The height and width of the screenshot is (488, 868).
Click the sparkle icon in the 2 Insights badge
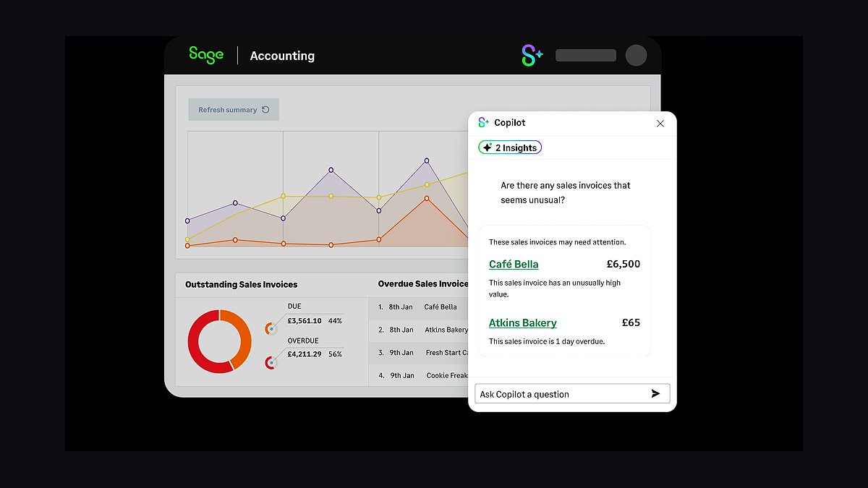(487, 147)
